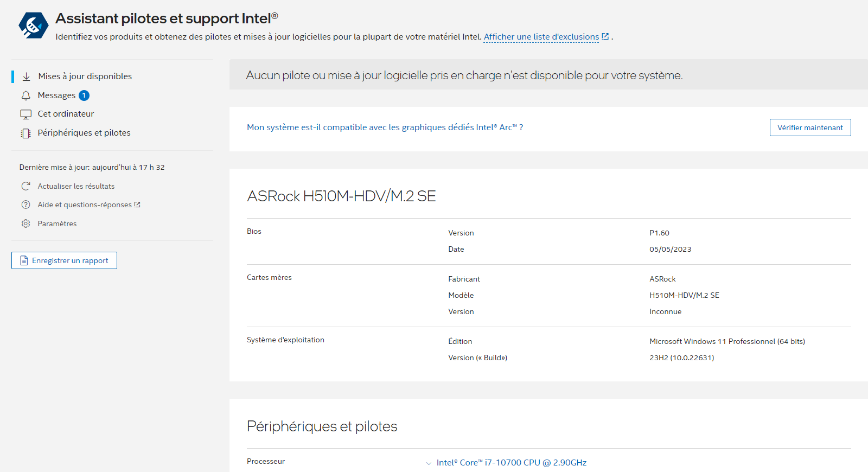Click the Périphériques et pilotes section heading
The height and width of the screenshot is (472, 868).
click(322, 426)
